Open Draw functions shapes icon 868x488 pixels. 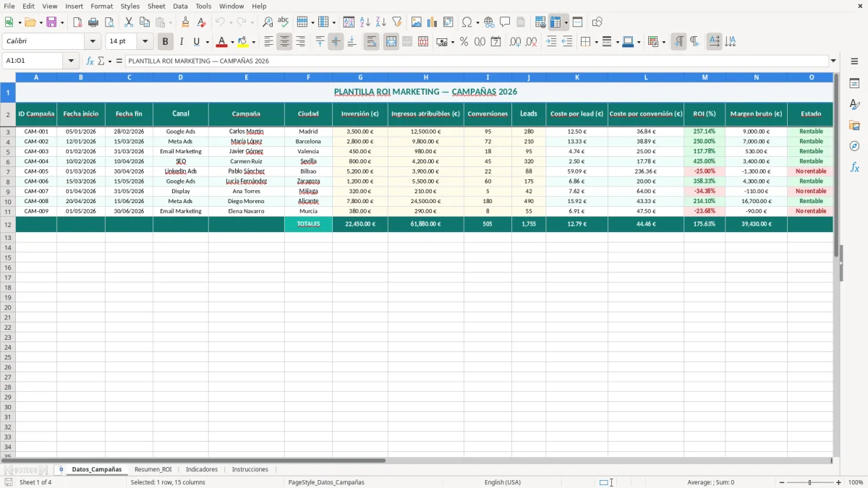pos(597,22)
